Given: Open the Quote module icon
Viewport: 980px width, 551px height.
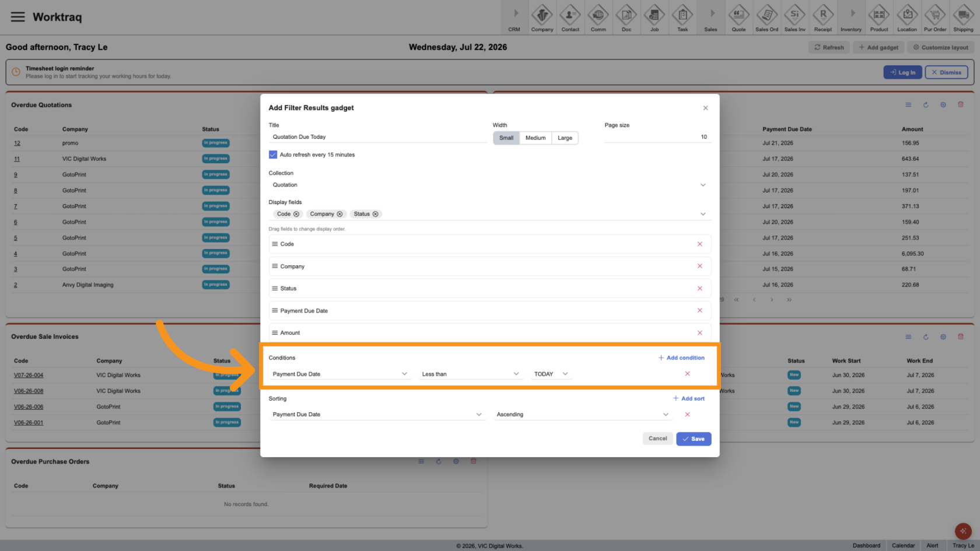Looking at the screenshot, I should tap(738, 17).
